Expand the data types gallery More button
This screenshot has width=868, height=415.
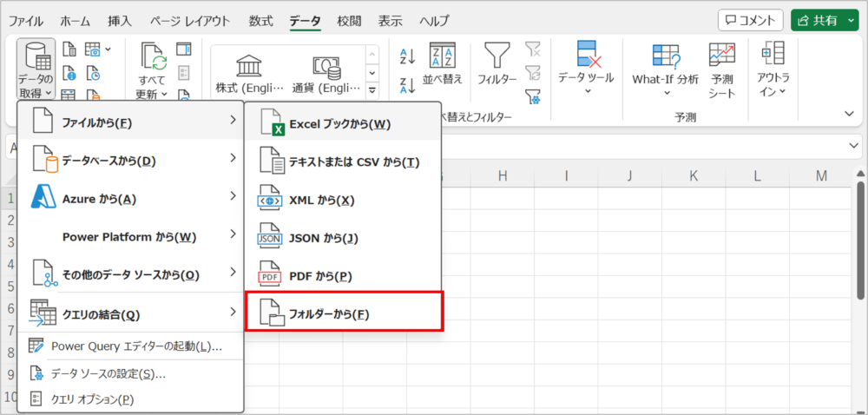click(372, 89)
